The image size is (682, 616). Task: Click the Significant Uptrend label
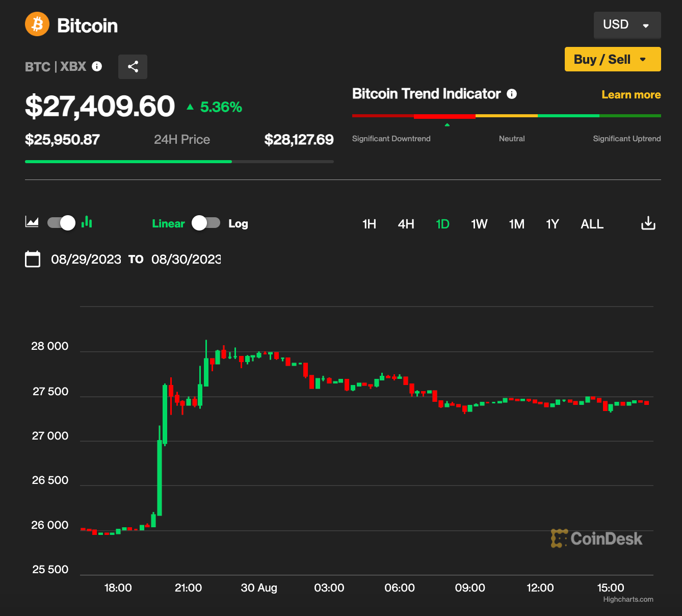[x=627, y=139]
